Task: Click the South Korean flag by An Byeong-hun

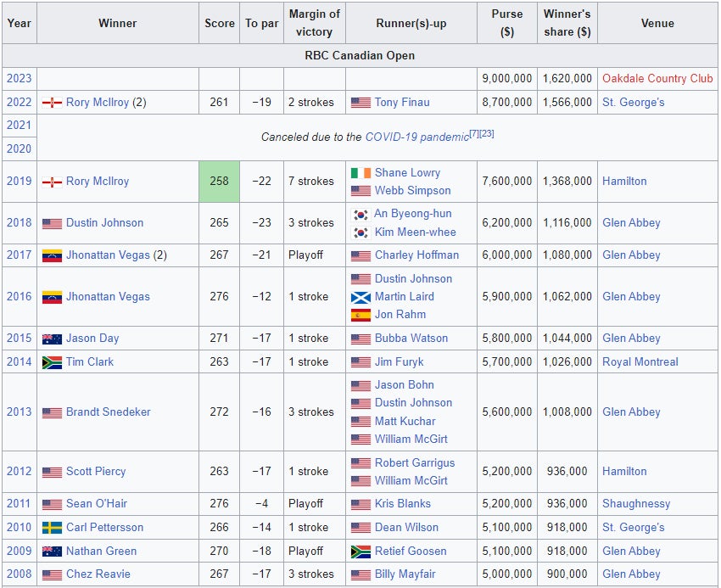Action: tap(360, 215)
